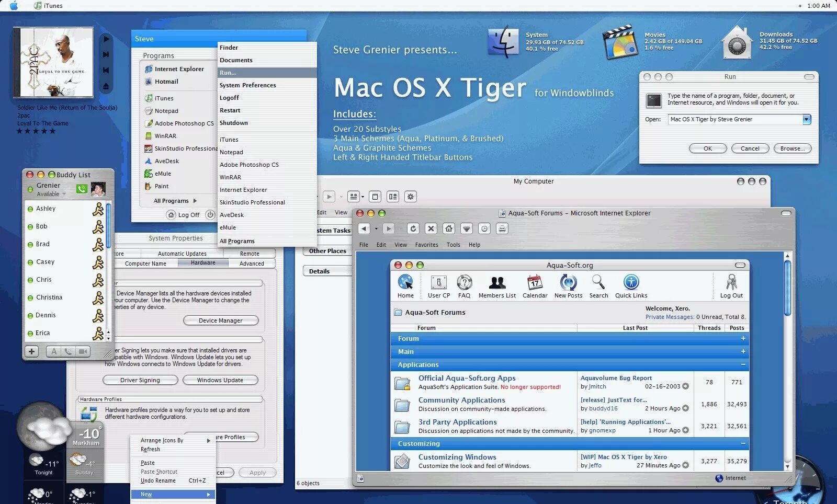Viewport: 837px width, 504px height.
Task: Open the Tools menu in Internet Explorer
Action: pyautogui.click(x=454, y=245)
